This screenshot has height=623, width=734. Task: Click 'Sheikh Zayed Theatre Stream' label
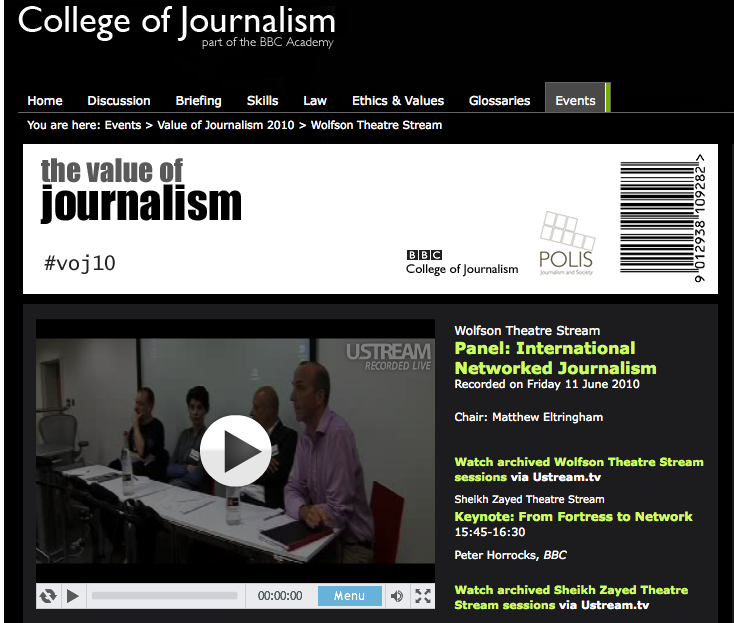pyautogui.click(x=529, y=499)
